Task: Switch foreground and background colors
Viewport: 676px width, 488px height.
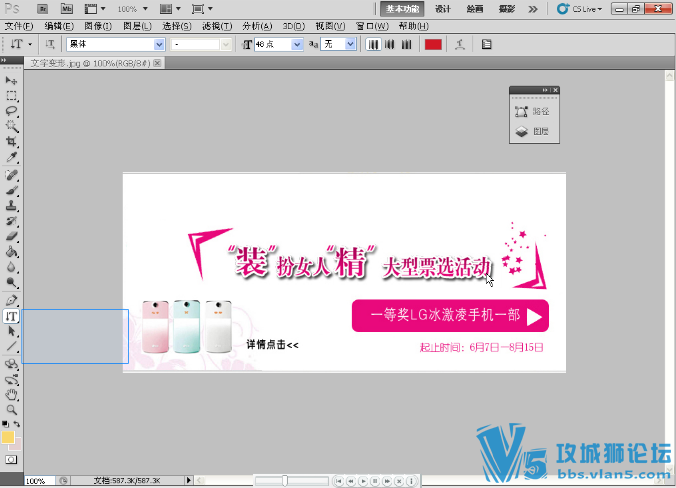Action: click(16, 424)
